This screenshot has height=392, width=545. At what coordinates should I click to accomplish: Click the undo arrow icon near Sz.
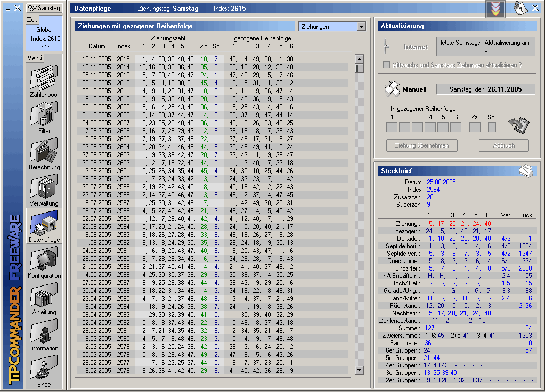click(x=519, y=125)
